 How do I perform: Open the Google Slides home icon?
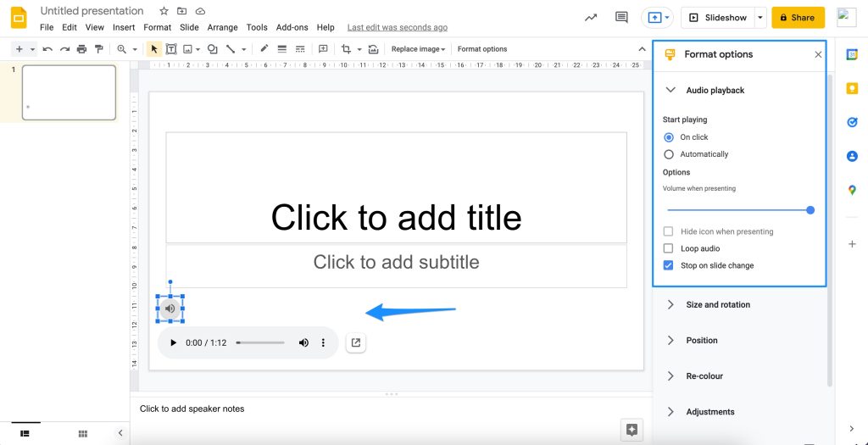[x=19, y=18]
